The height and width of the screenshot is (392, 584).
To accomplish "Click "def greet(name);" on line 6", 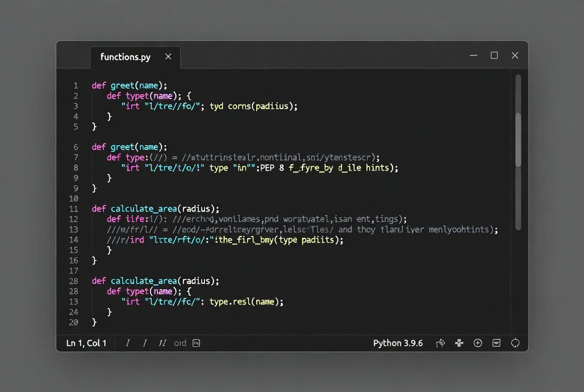I will (129, 147).
